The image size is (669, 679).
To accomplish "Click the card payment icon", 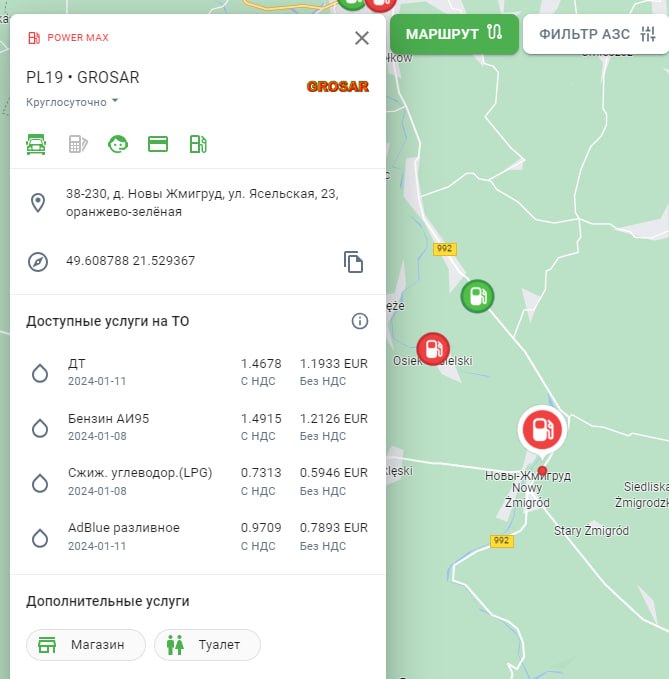I will point(158,144).
